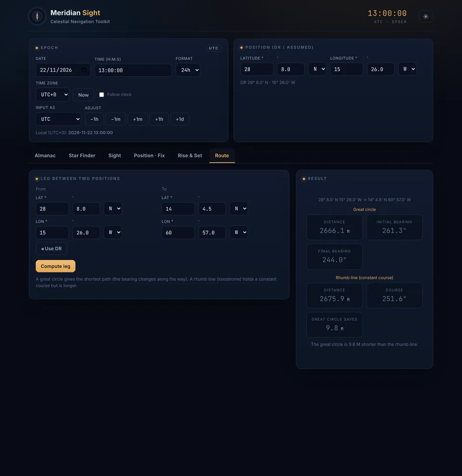Click the Compute leg button
462x476 pixels.
point(55,266)
